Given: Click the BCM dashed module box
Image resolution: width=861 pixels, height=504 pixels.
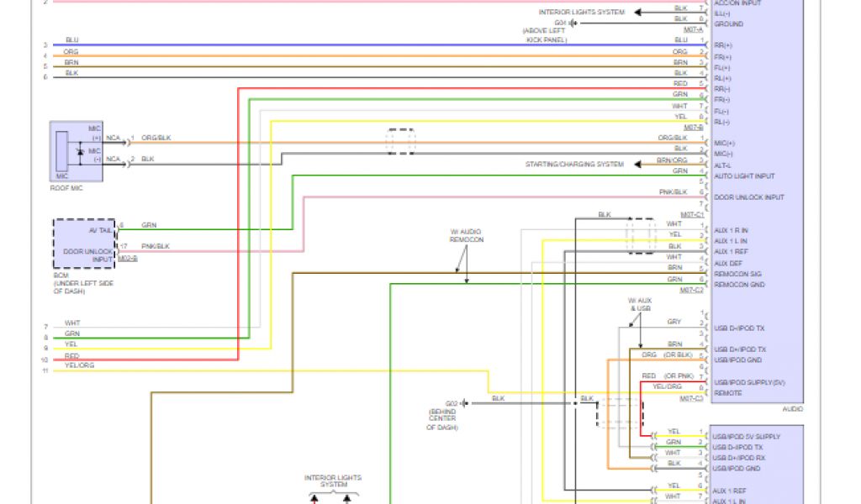Looking at the screenshot, I should click(x=85, y=243).
